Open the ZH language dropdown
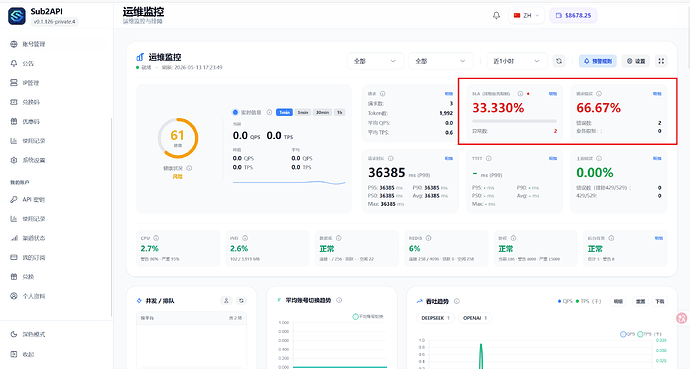690x369 pixels. (526, 15)
